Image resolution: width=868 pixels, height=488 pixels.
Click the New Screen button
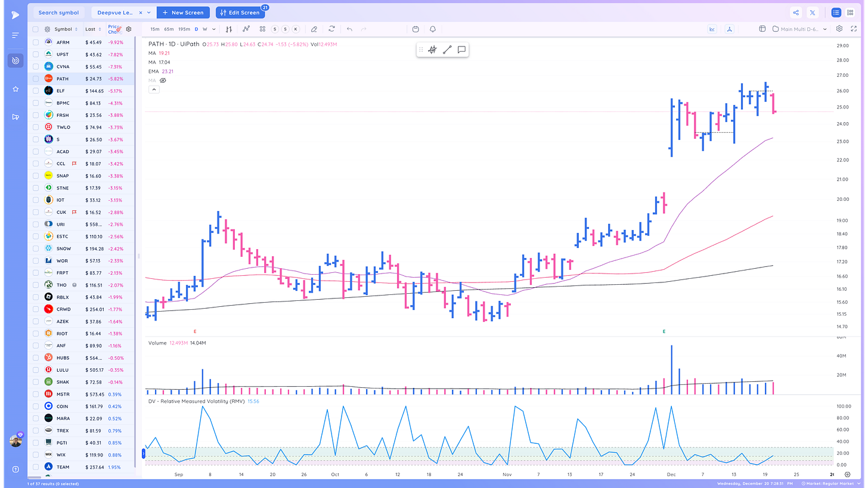coord(184,13)
